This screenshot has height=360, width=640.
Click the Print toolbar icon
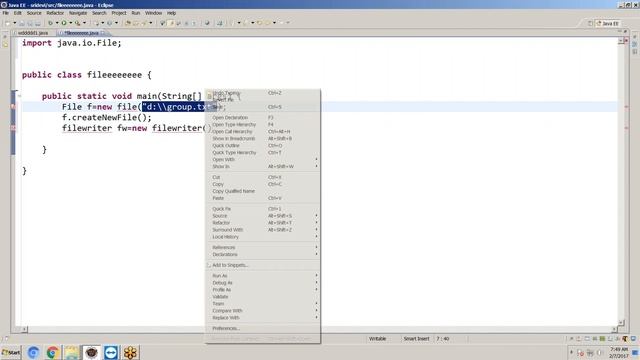pos(38,23)
